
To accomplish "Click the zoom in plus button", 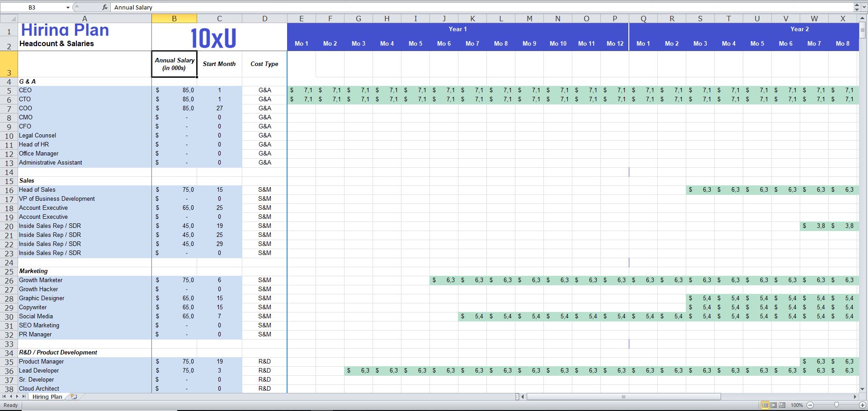I will click(x=863, y=405).
